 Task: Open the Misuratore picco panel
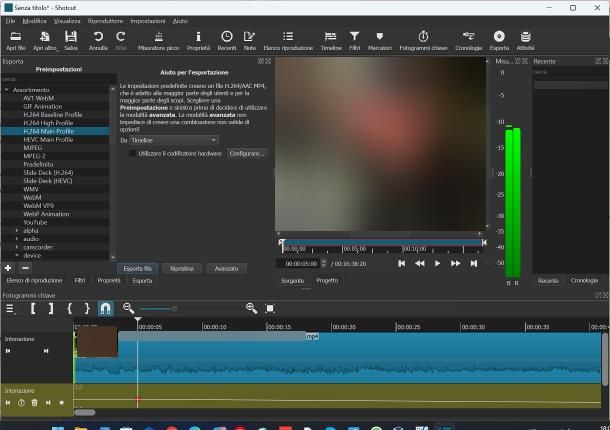159,41
